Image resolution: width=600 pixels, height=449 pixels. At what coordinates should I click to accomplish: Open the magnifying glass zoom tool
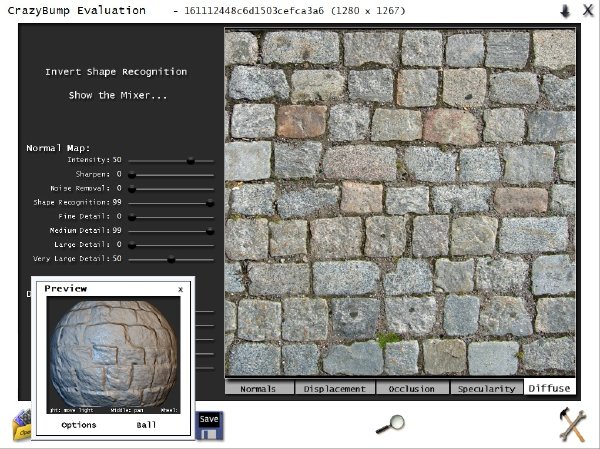(x=390, y=424)
